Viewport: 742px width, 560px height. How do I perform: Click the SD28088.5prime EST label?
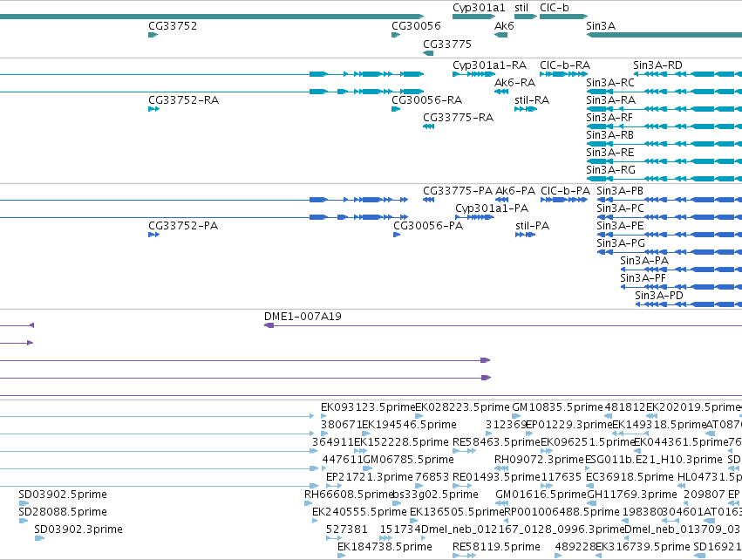(x=63, y=512)
